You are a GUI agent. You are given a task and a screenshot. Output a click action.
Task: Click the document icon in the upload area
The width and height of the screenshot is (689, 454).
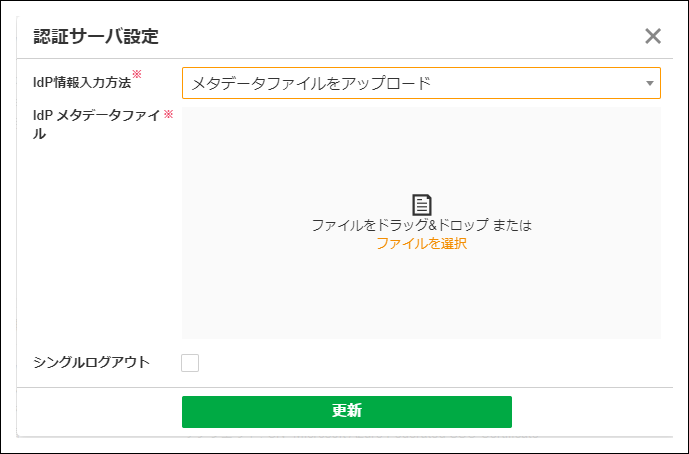point(422,204)
